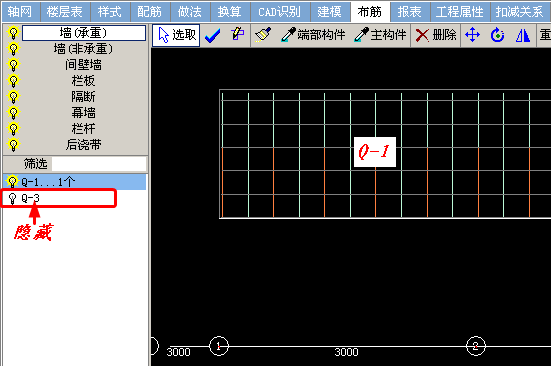Select the 栏杆 component type
551x366 pixels.
83,129
